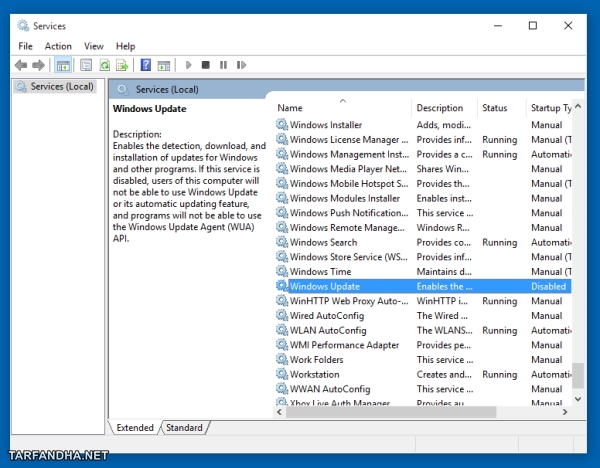This screenshot has width=600, height=468.
Task: Click the Services title bar gear icon
Action: coord(23,26)
